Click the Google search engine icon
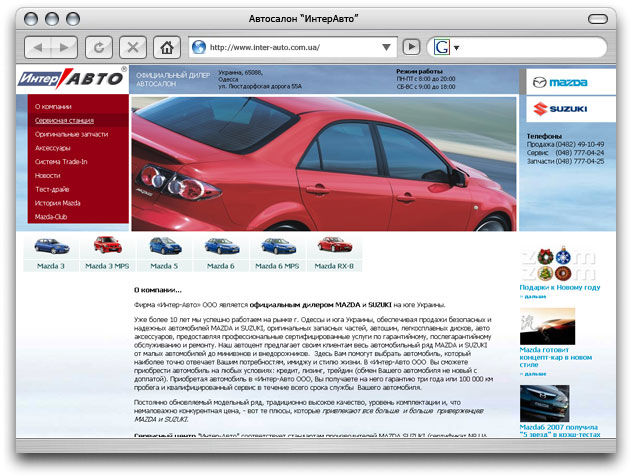 click(441, 47)
